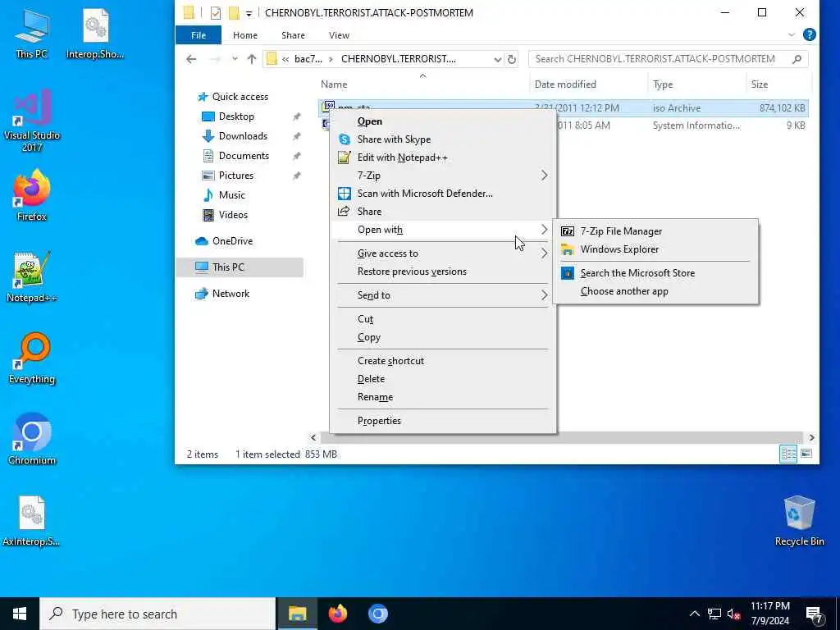
Task: Open File Explorer from the taskbar
Action: click(297, 614)
